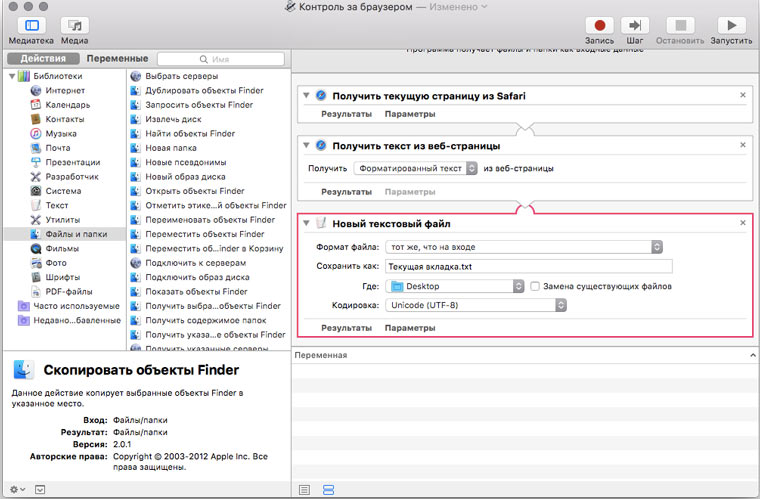Click the Record (Запись) button
Screen dimensions: 760x499
600,25
